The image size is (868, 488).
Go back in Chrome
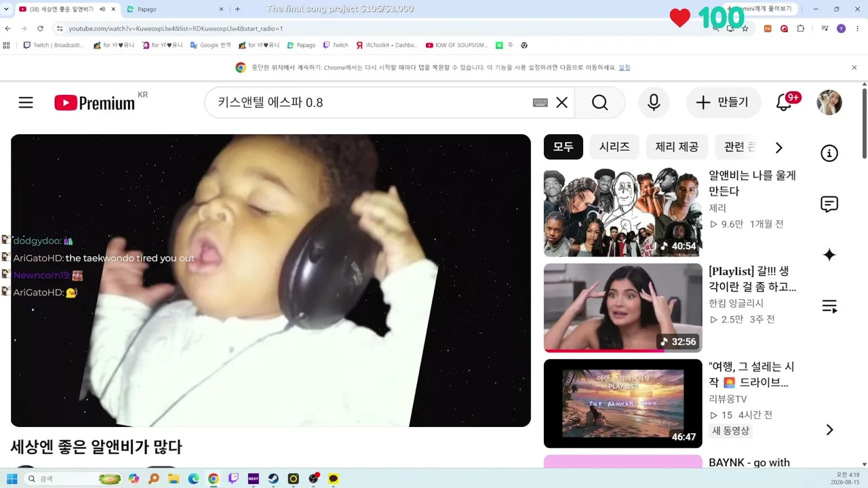8,28
